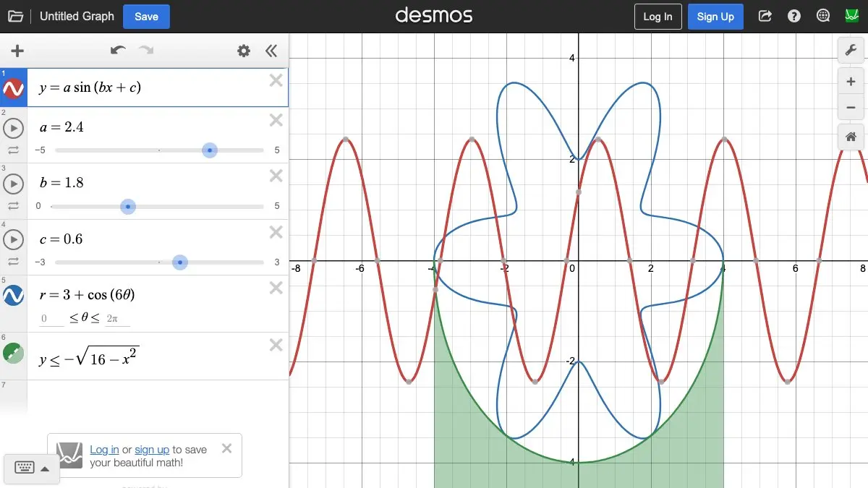Click the b slider handle
This screenshot has height=488, width=868.
tap(128, 207)
